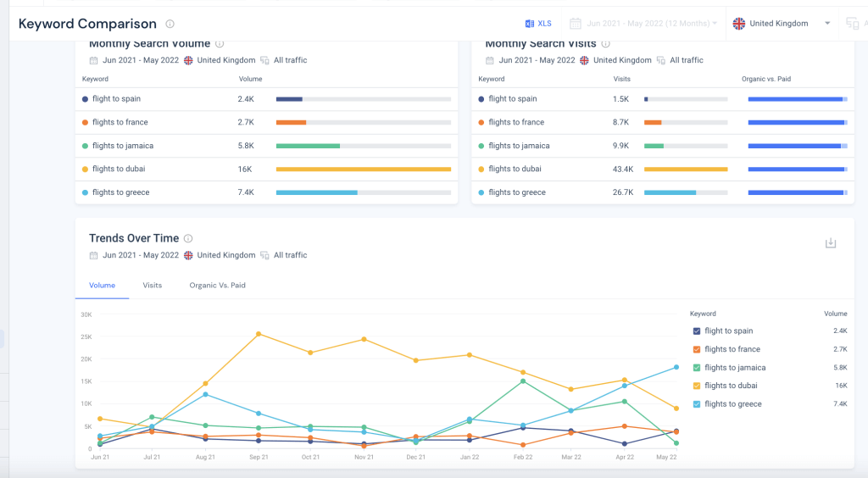868x478 pixels.
Task: Click info icon next to Monthly Search Visits
Action: pyautogui.click(x=605, y=44)
